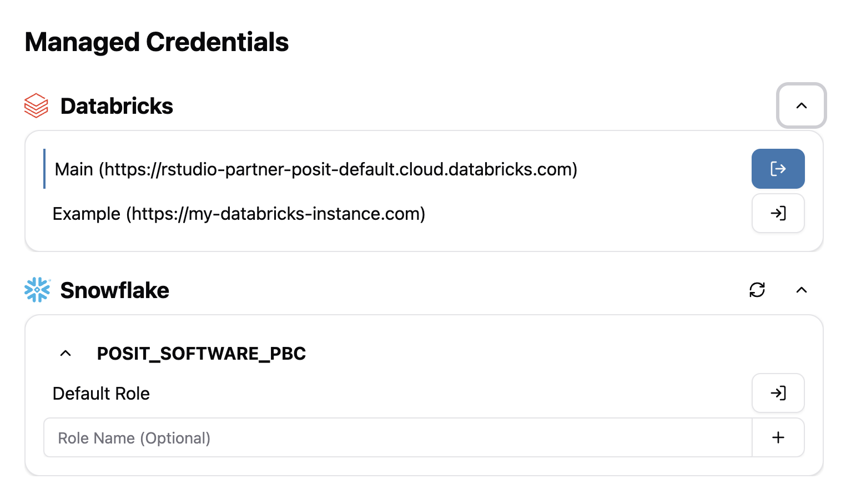This screenshot has width=846, height=504.
Task: Click the Snowflake section heading
Action: click(114, 290)
